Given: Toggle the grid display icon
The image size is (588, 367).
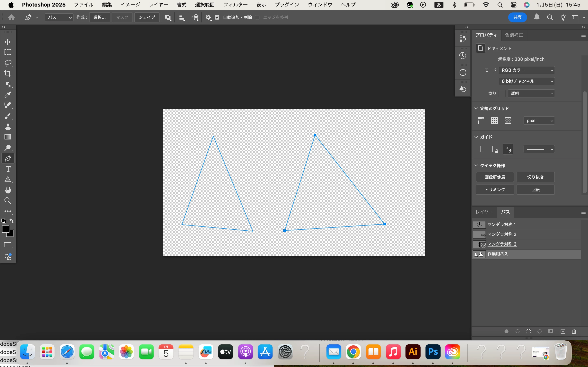Looking at the screenshot, I should (494, 121).
